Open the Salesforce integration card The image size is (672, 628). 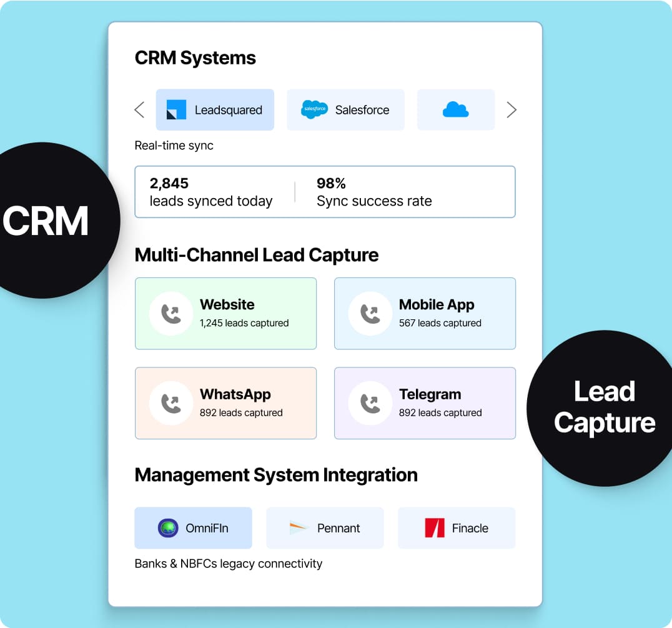point(345,109)
